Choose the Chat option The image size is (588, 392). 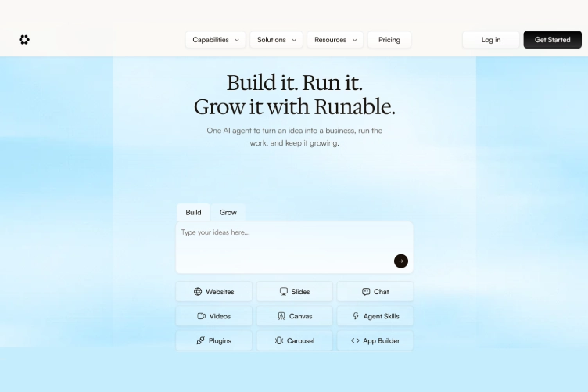point(375,292)
